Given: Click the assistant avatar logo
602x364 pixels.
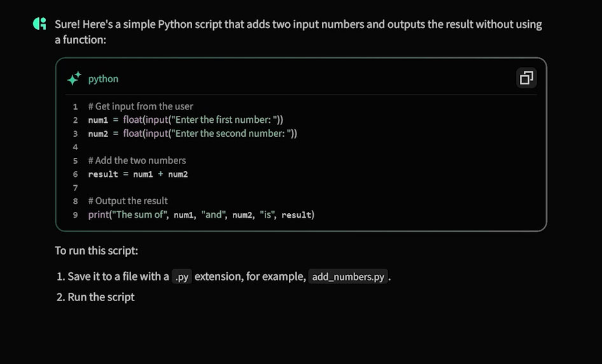Looking at the screenshot, I should (x=39, y=25).
